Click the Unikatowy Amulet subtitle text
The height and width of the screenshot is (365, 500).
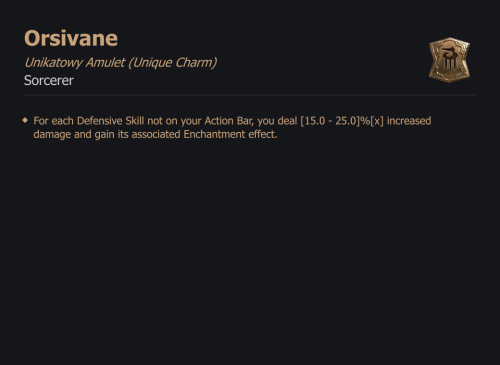tap(120, 63)
